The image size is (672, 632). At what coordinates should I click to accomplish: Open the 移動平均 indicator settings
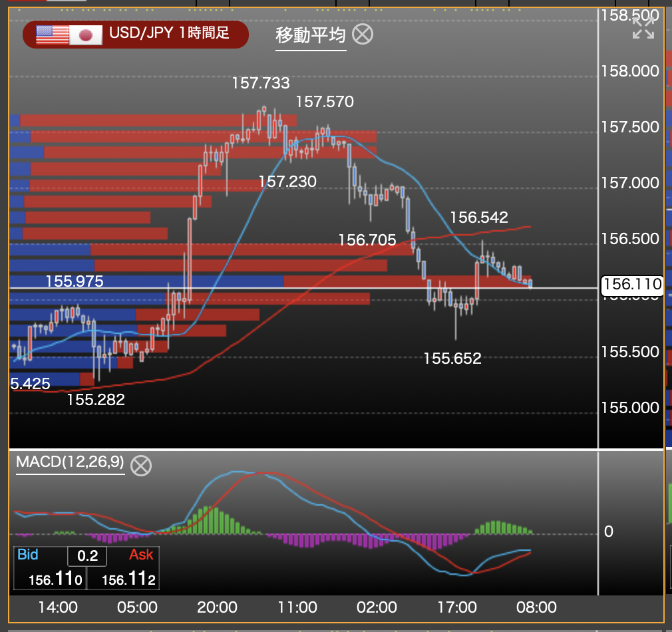coord(311,36)
